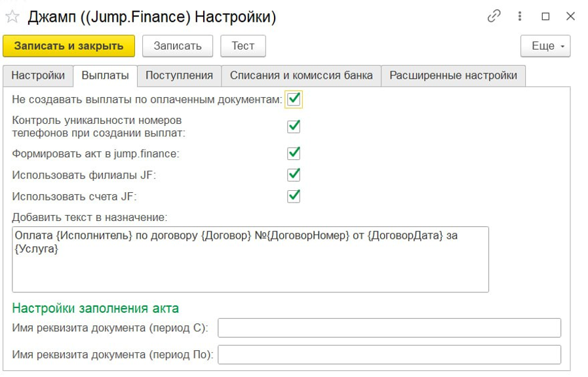Disable "Формировать акт в jump.finance" checkbox
588x377 pixels.
click(x=294, y=153)
